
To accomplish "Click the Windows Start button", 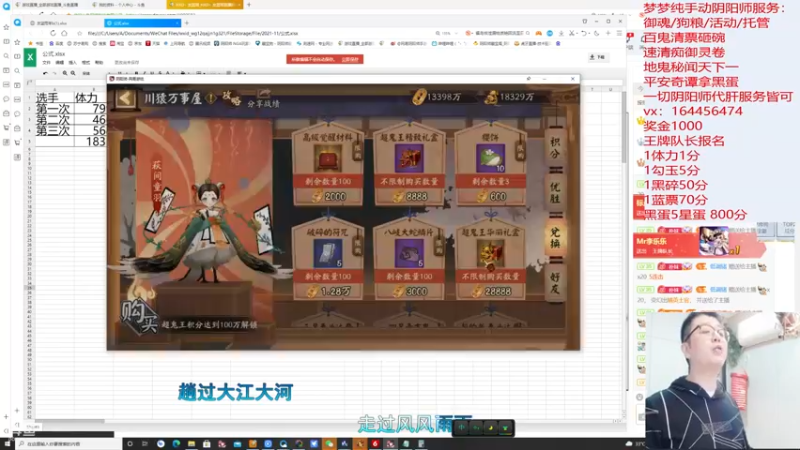I will (x=7, y=444).
